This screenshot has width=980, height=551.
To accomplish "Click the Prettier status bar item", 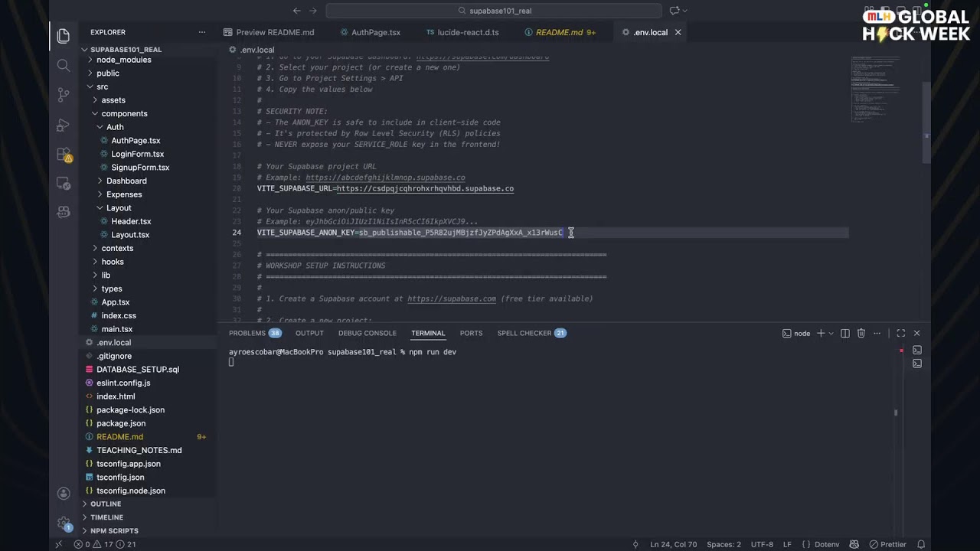I will point(888,544).
